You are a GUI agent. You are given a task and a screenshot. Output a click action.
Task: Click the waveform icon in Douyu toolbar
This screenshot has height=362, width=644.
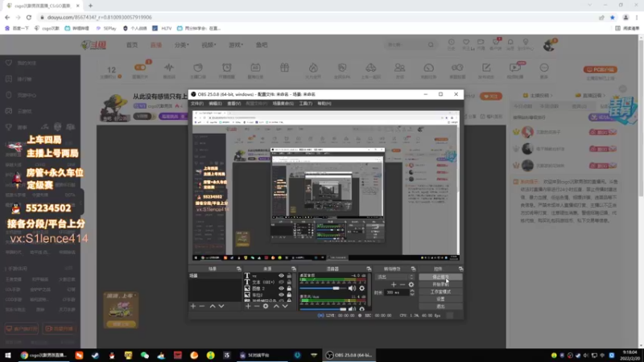[x=169, y=68]
